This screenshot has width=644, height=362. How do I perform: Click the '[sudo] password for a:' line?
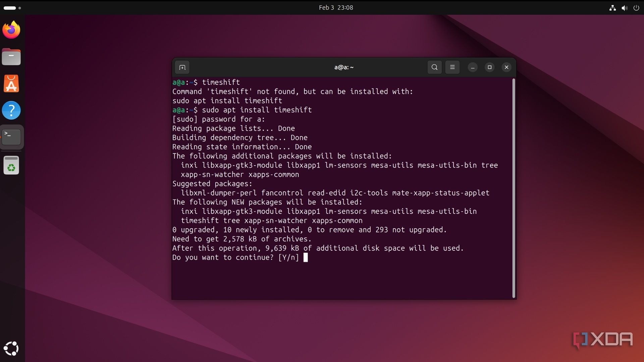[x=219, y=119]
